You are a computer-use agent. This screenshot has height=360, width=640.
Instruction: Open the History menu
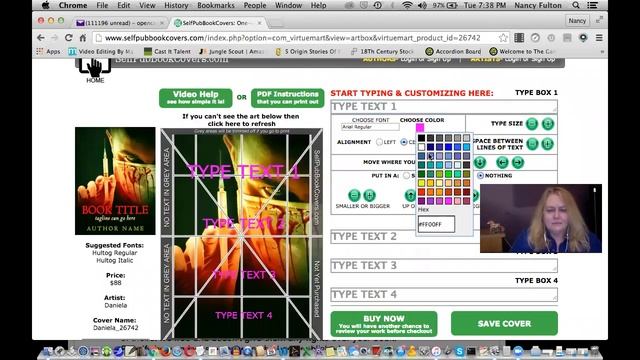176,5
